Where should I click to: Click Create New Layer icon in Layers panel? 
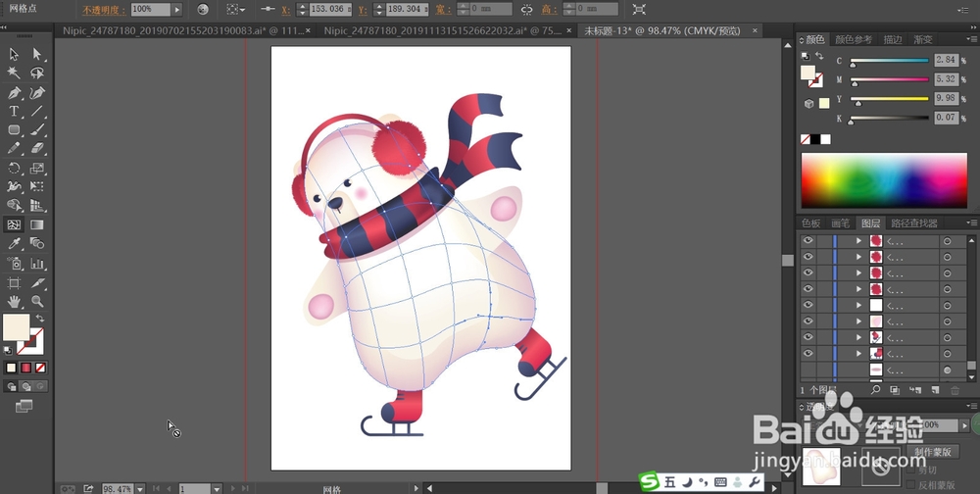point(935,390)
